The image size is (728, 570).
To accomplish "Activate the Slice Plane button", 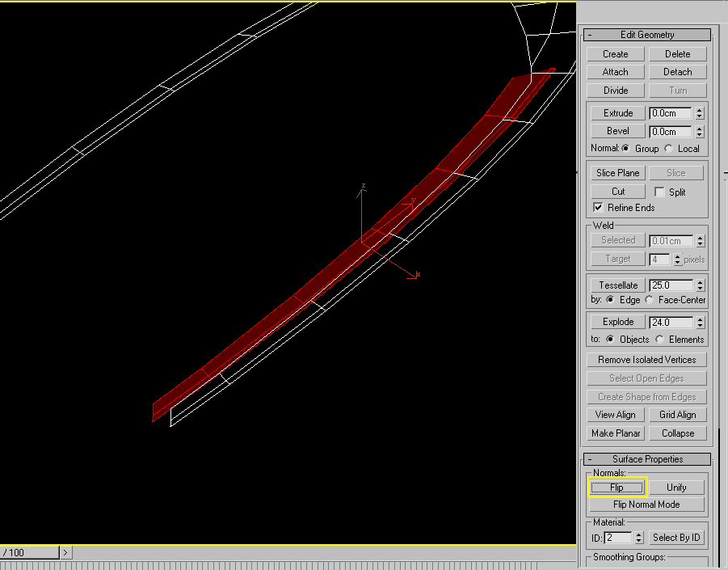I will pyautogui.click(x=617, y=173).
